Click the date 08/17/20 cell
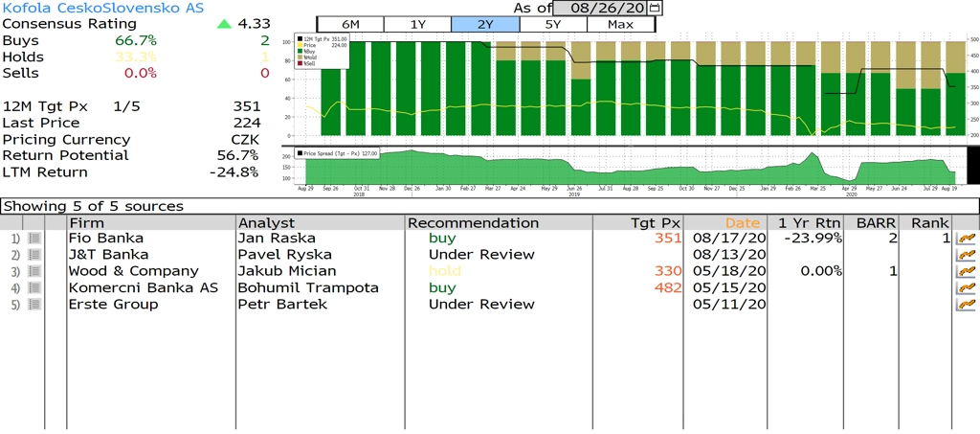 point(730,239)
